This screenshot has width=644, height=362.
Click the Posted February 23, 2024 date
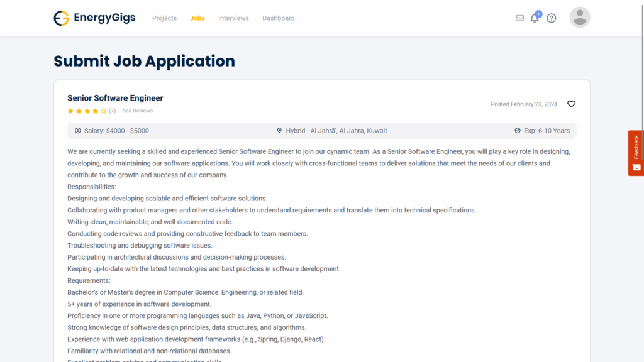pyautogui.click(x=524, y=104)
